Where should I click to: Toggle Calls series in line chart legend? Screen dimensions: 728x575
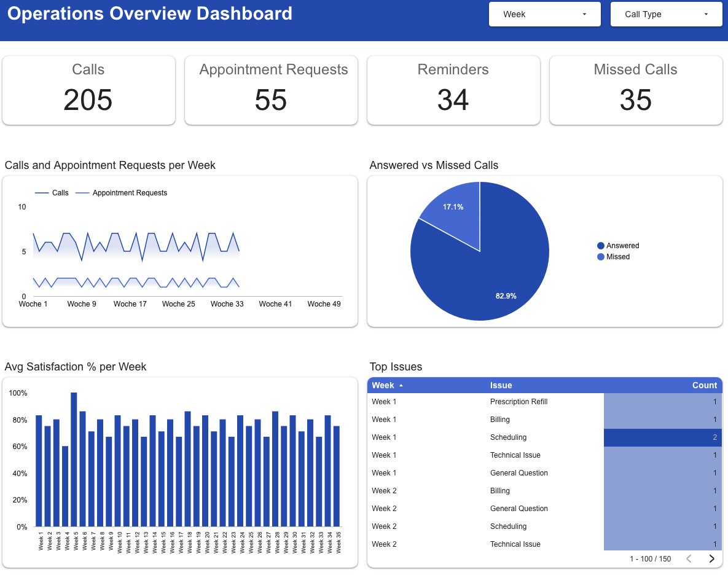coord(60,193)
